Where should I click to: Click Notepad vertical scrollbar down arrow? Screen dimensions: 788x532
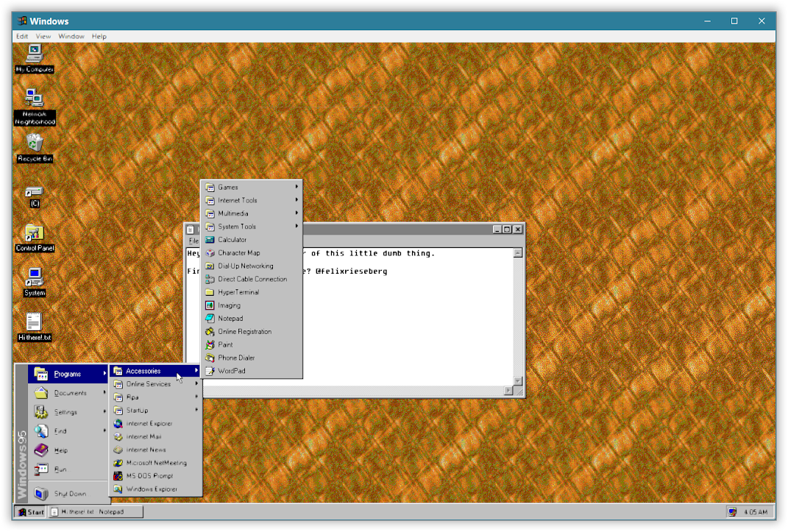pos(518,381)
